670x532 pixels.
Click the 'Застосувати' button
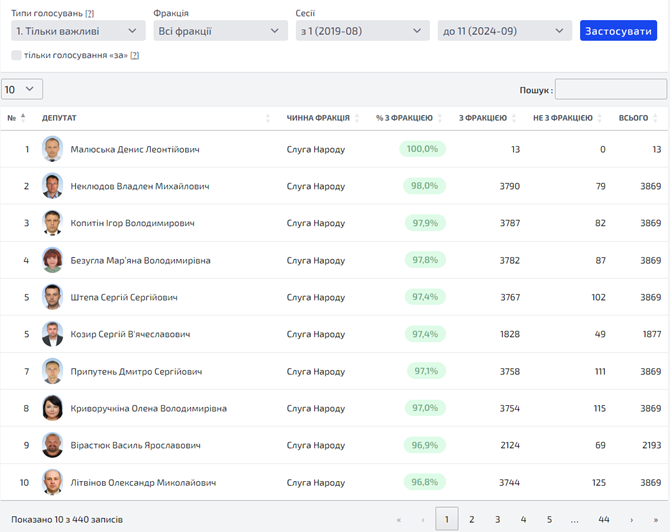(618, 31)
